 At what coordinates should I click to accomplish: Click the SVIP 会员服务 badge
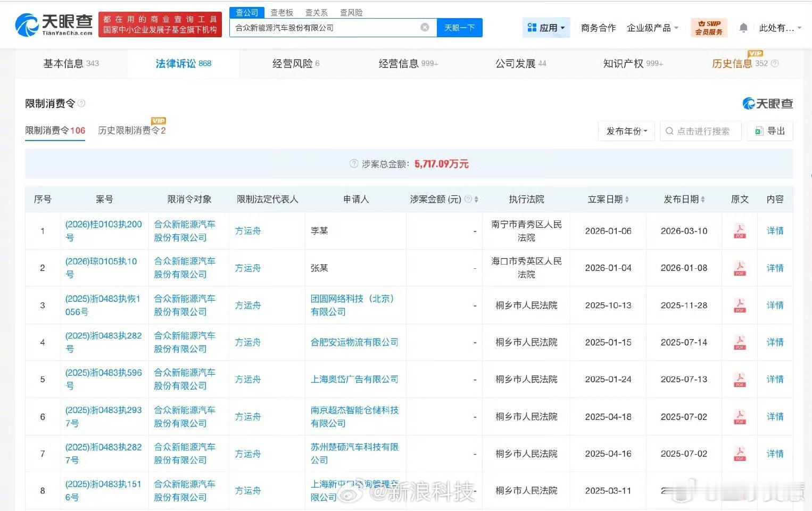click(x=709, y=28)
